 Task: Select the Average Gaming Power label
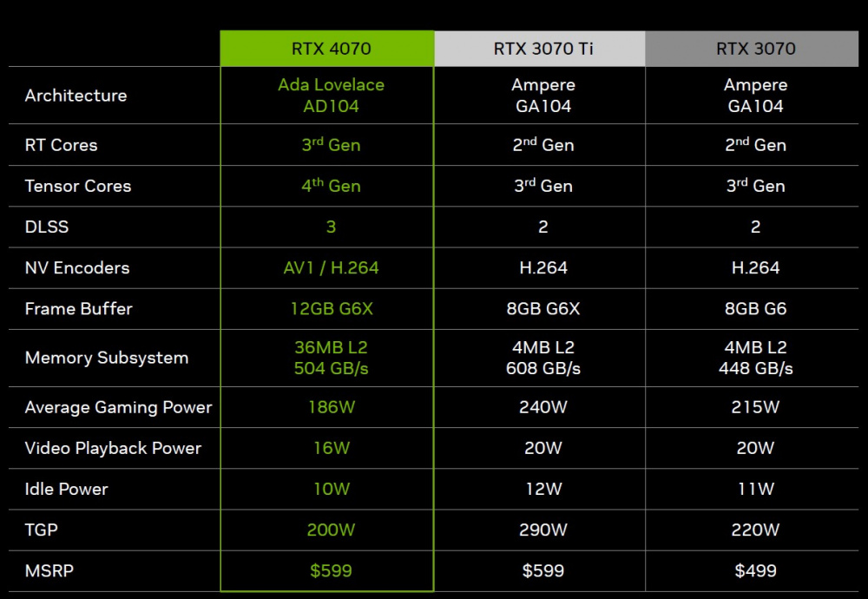coord(118,407)
